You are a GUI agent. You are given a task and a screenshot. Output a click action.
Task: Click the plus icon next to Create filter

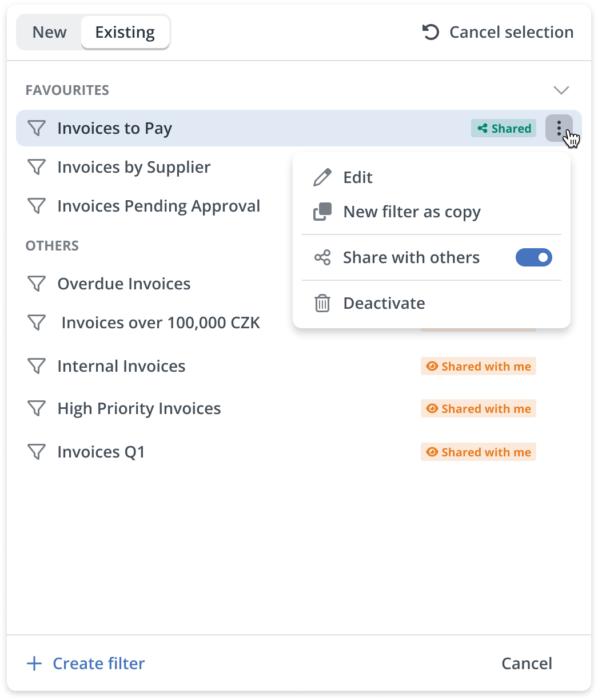pos(35,663)
